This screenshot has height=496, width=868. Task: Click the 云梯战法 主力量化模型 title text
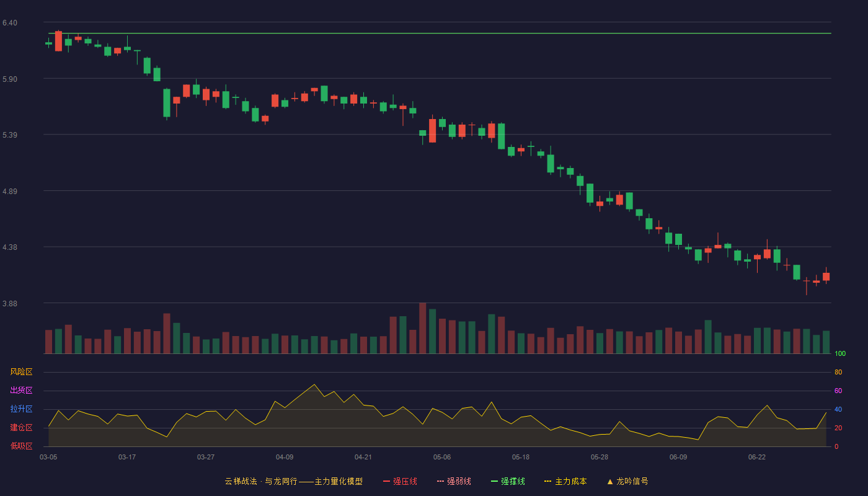pos(294,481)
